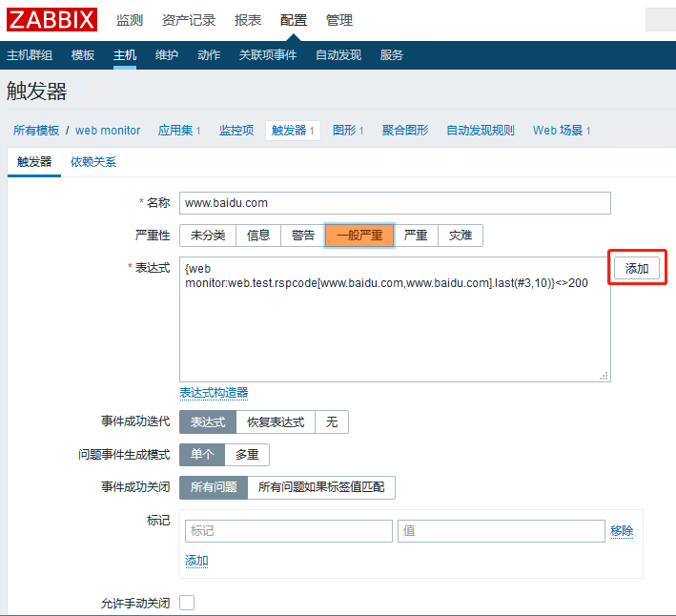This screenshot has width=676, height=616.
Task: Enable 允许手动关闭 checkbox
Action: click(x=187, y=603)
